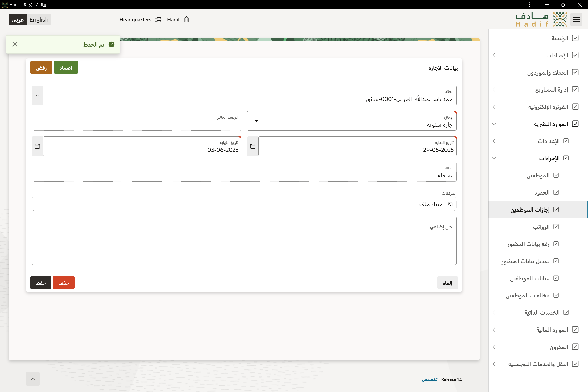Viewport: 588px width, 392px height.
Task: Click the scroll-to-top arrow button
Action: point(33,379)
